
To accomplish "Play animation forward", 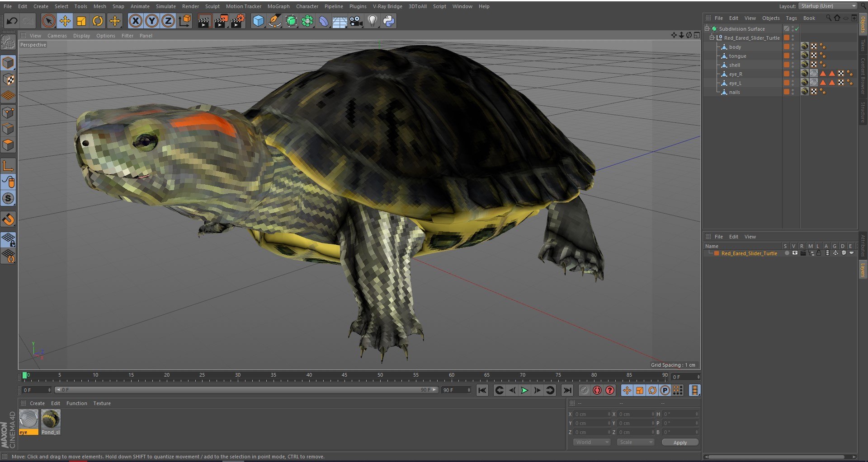I will tap(524, 390).
